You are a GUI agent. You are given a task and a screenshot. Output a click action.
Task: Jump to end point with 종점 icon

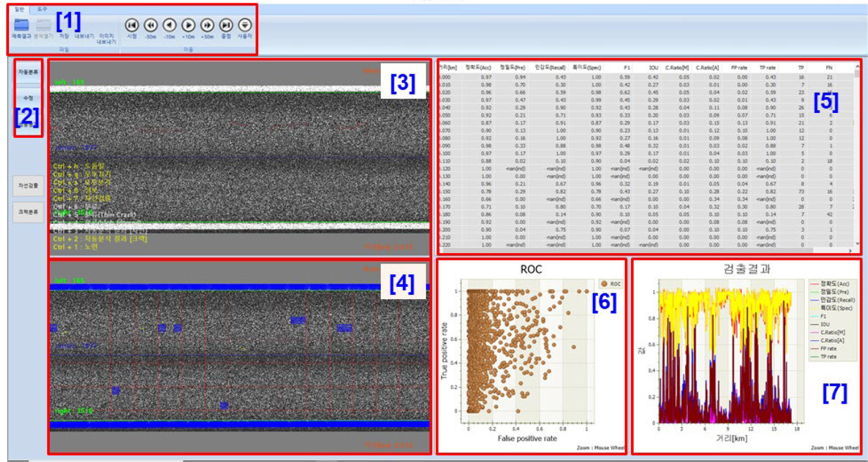point(226,25)
